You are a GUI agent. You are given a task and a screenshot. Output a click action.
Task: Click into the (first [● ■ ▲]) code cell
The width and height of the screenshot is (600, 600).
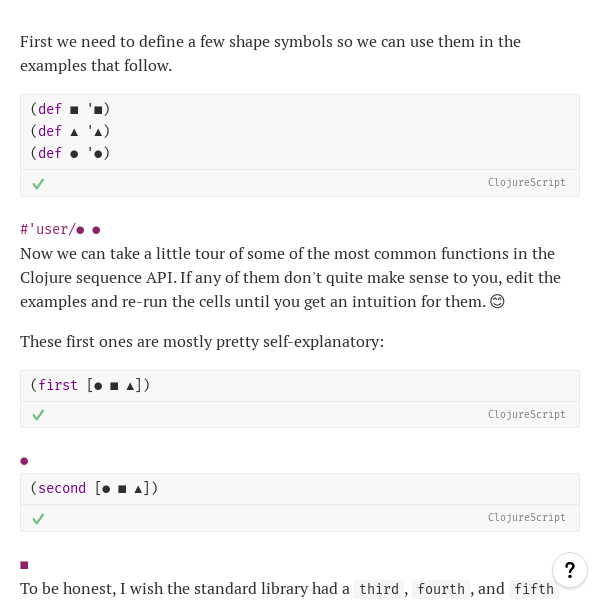point(300,385)
